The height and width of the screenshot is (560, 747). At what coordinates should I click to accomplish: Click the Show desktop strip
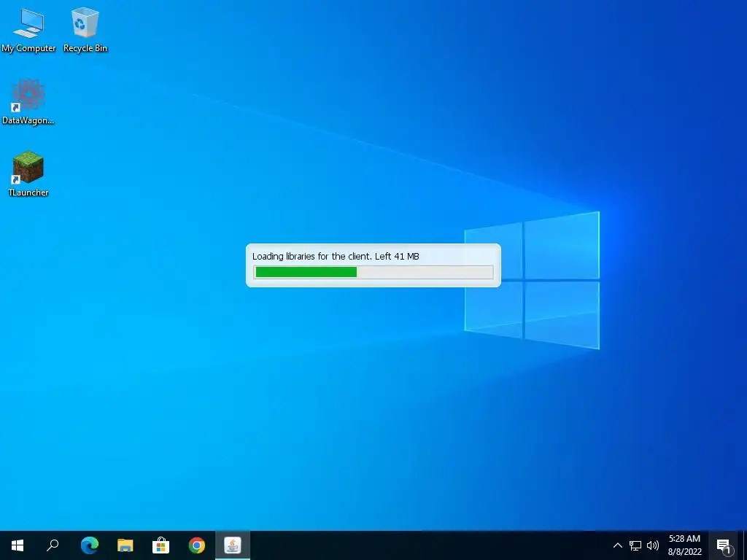[744, 545]
